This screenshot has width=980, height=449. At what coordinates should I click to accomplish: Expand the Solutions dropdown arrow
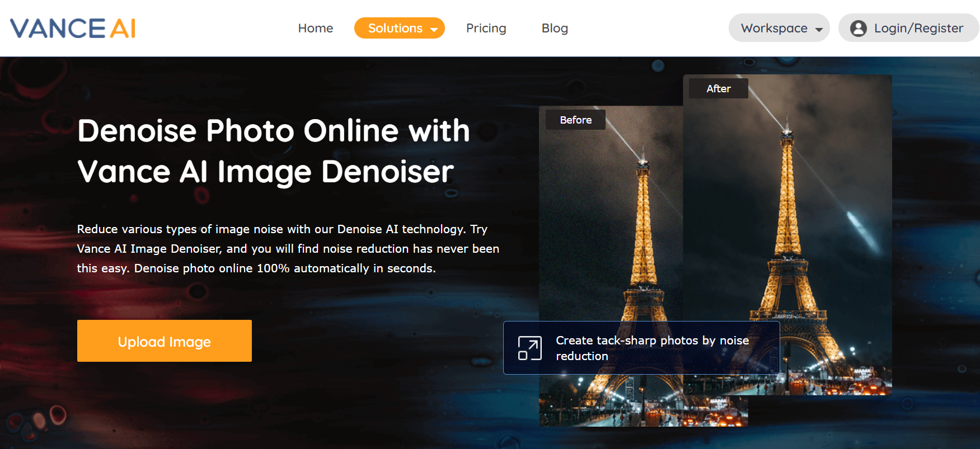(x=434, y=30)
